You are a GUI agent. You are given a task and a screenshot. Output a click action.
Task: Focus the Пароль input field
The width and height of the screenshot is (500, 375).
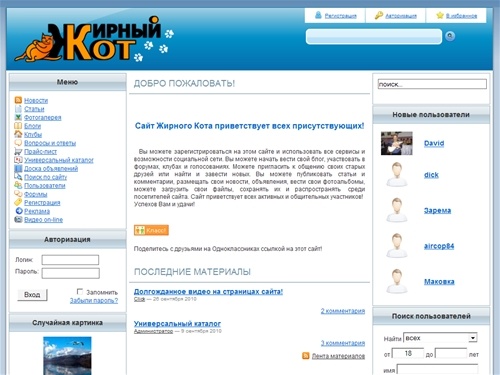70,273
